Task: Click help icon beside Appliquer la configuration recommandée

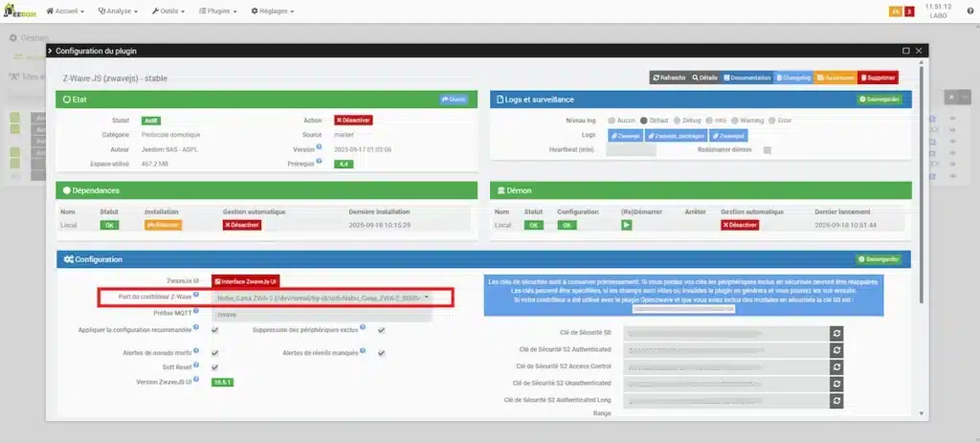Action: click(x=195, y=327)
